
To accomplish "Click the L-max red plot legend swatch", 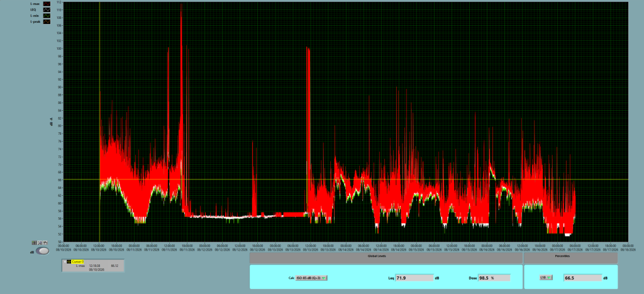I will [47, 4].
